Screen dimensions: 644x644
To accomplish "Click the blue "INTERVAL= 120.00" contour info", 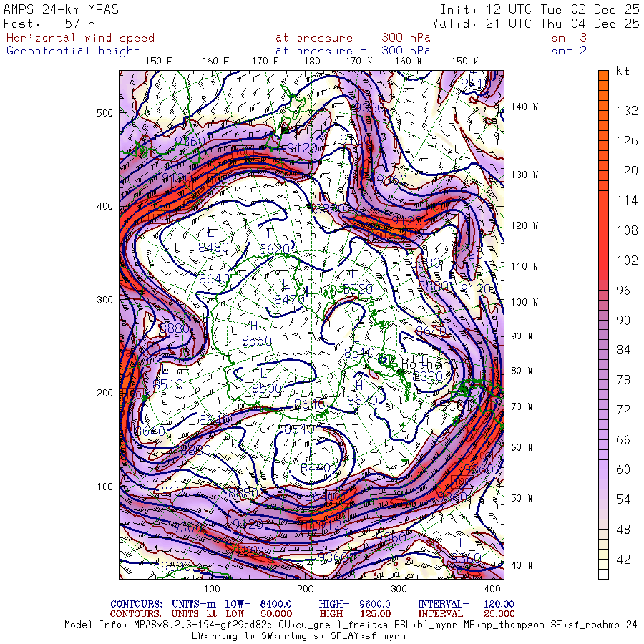I will coord(466,604).
